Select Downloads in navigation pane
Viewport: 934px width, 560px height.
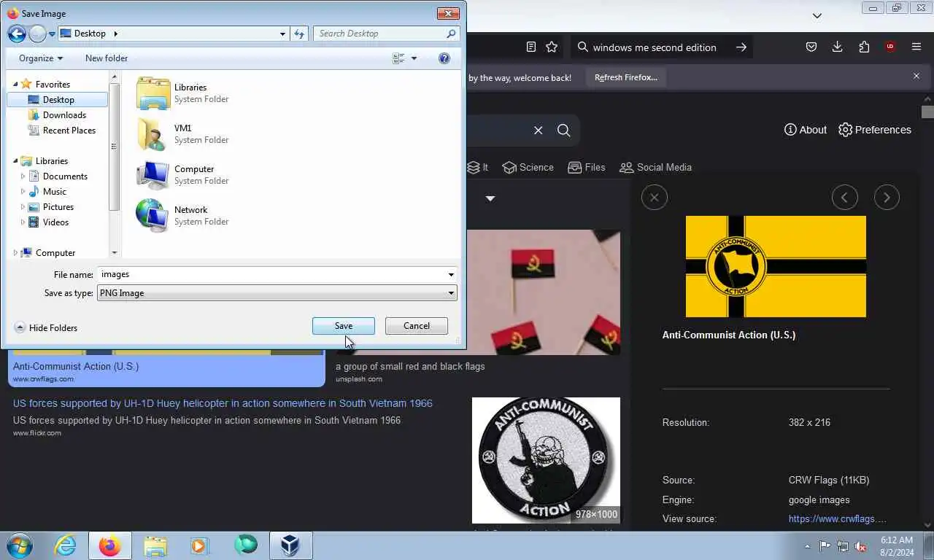[64, 115]
